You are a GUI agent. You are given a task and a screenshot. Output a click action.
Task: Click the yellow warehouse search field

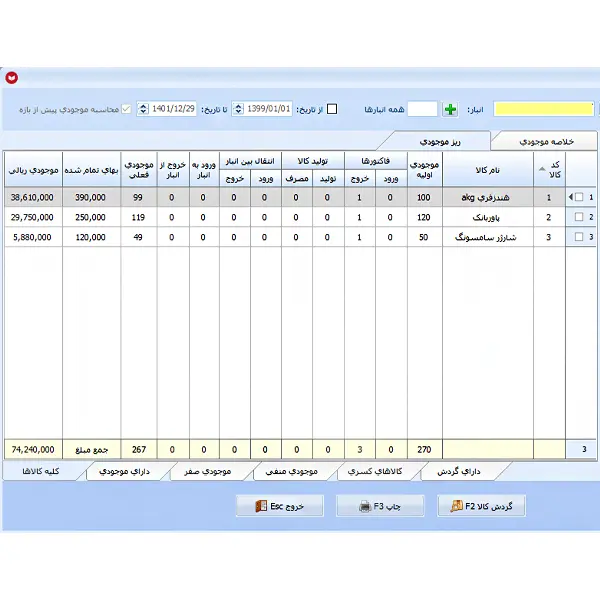click(x=544, y=109)
